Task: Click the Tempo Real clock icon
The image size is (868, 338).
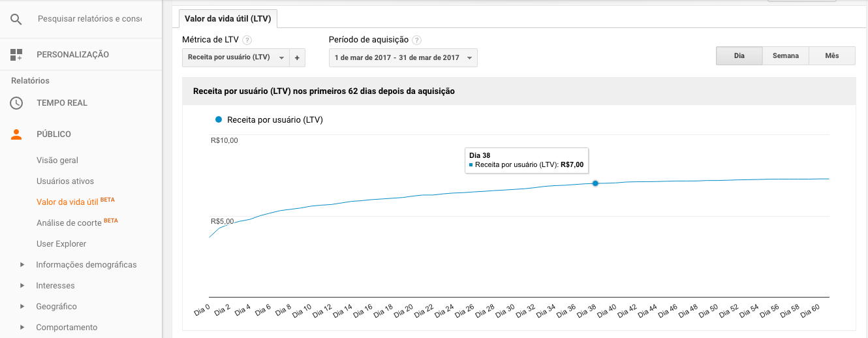Action: pos(16,103)
